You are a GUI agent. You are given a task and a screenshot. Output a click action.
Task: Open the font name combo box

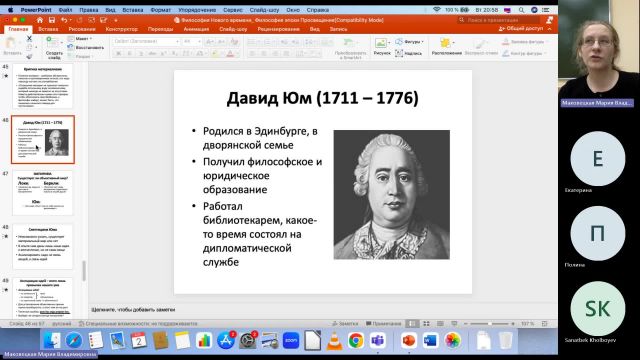pyautogui.click(x=146, y=41)
